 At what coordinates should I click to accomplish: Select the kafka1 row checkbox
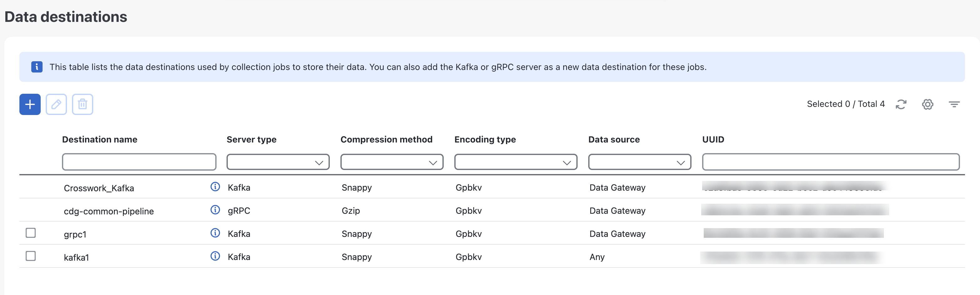[31, 256]
